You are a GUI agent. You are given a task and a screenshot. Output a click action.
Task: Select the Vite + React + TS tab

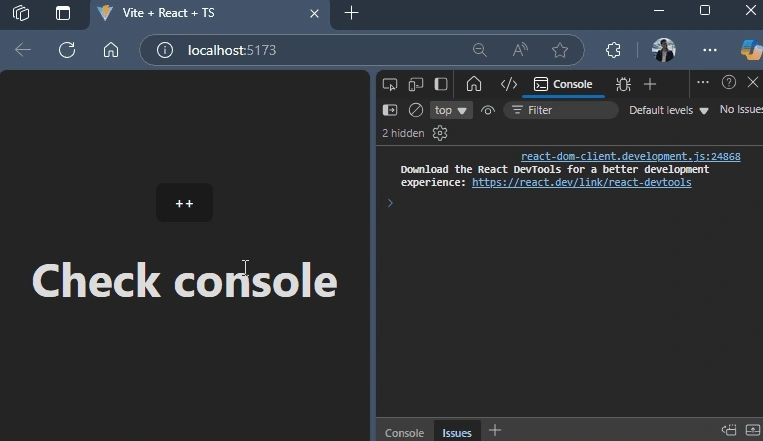pos(210,14)
